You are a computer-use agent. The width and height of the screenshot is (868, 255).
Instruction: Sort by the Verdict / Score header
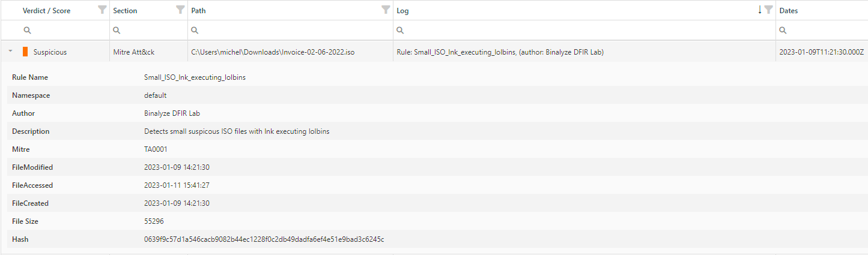click(46, 11)
